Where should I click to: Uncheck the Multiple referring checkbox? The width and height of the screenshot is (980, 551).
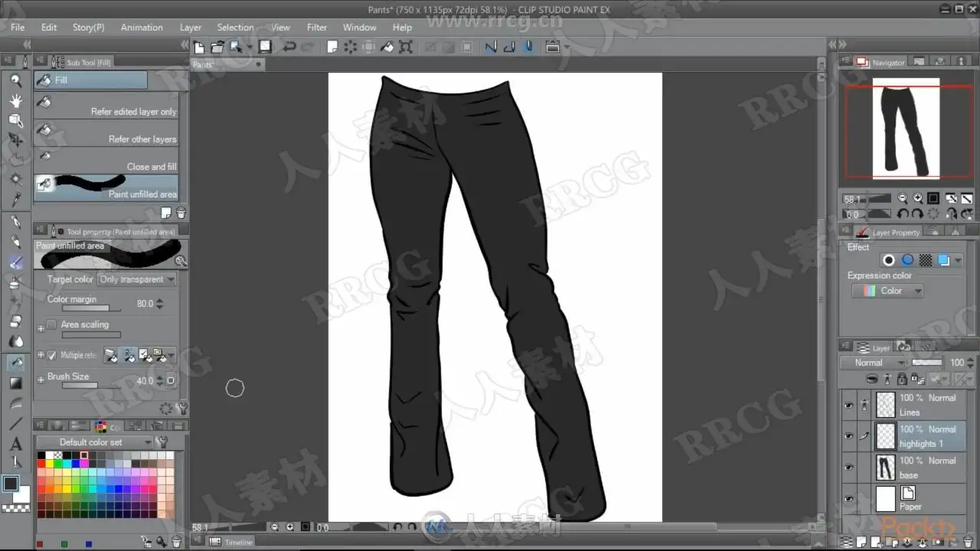pyautogui.click(x=51, y=355)
